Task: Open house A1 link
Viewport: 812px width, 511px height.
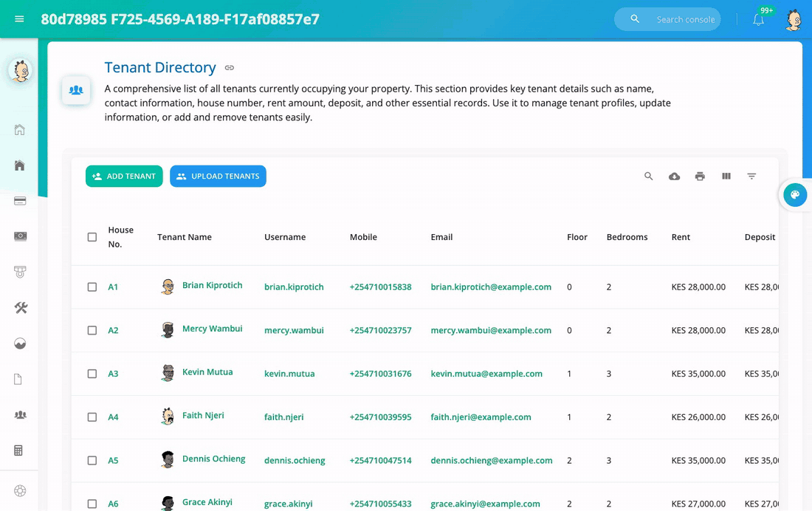Action: (x=113, y=287)
